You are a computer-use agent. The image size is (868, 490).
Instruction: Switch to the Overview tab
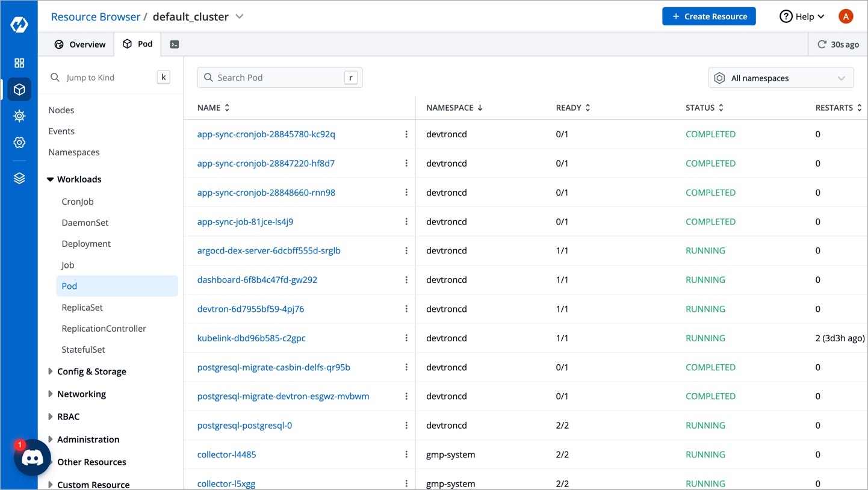coord(80,45)
